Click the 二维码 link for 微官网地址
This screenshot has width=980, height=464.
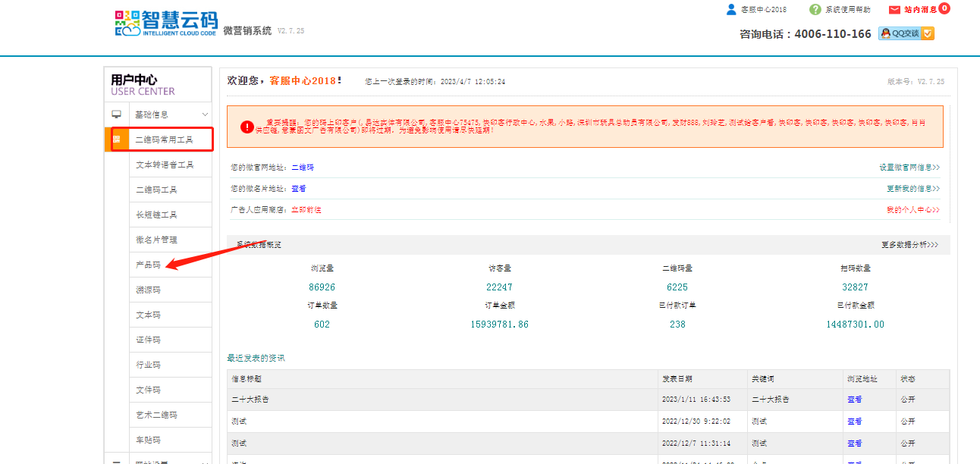[303, 168]
